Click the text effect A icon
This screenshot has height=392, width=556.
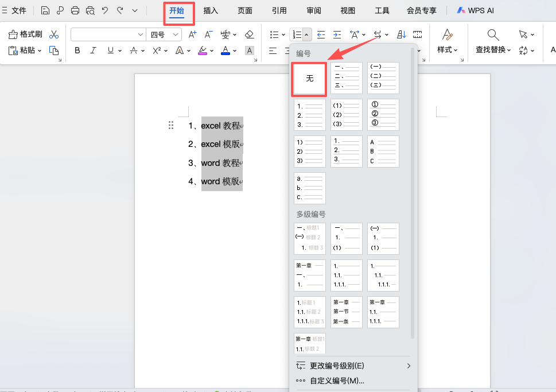point(180,51)
